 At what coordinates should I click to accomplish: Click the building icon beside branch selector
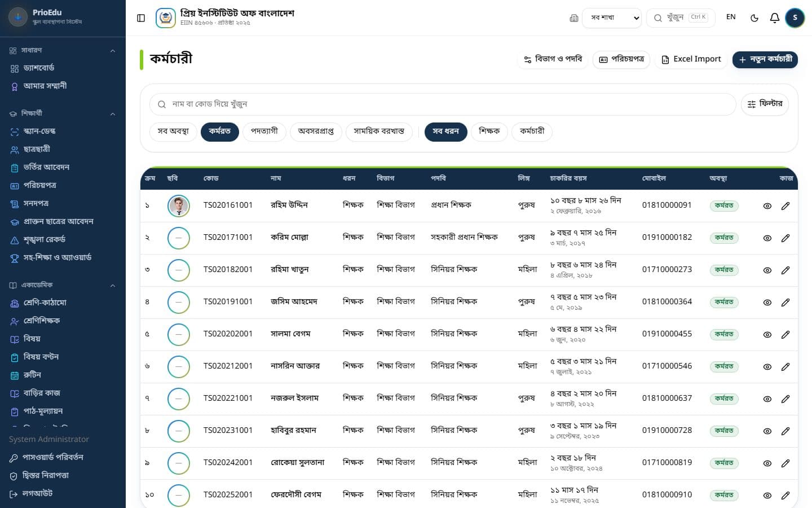point(574,18)
